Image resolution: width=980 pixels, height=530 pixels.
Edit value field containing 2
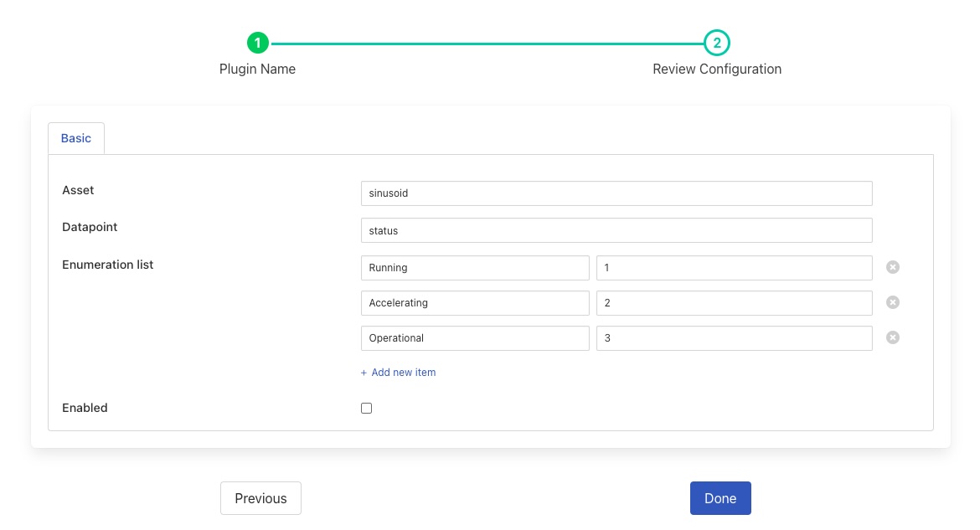coord(734,303)
